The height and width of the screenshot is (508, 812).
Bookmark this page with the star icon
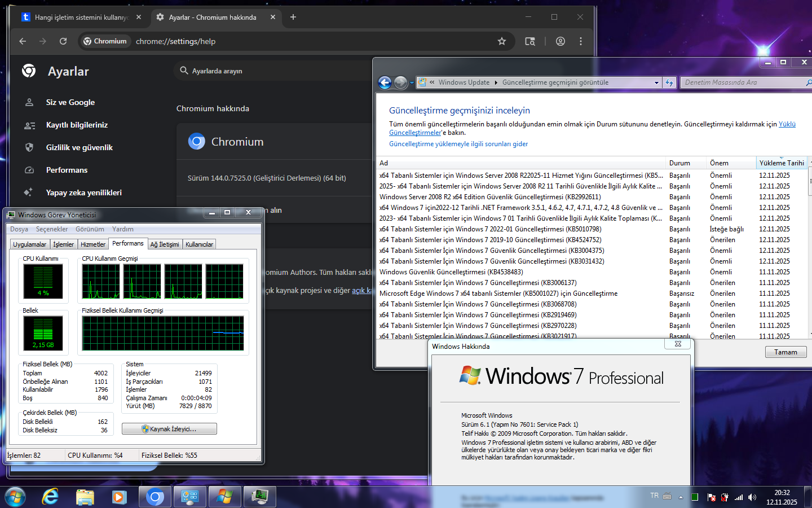tap(502, 41)
